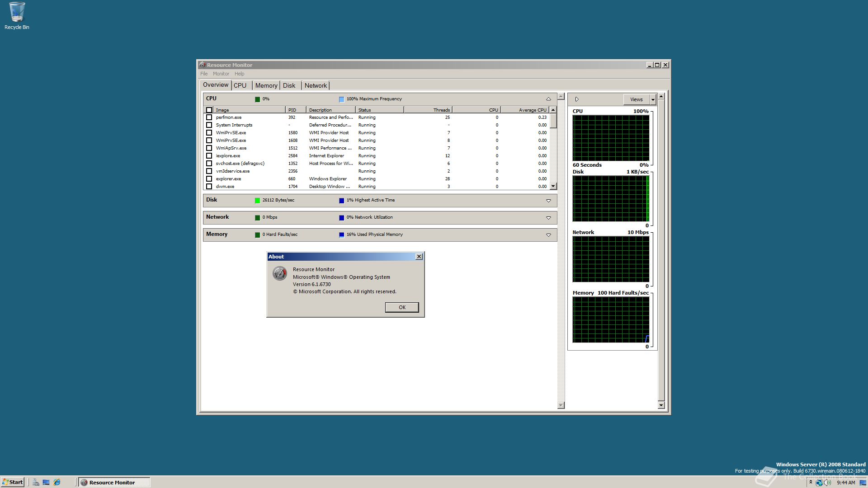Image resolution: width=868 pixels, height=488 pixels.
Task: Click the CPU usage graph
Action: (x=611, y=138)
